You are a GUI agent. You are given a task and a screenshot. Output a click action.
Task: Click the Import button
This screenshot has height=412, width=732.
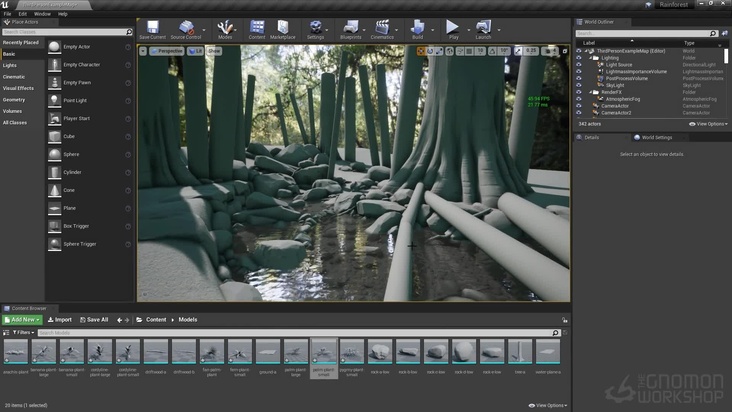(x=59, y=319)
